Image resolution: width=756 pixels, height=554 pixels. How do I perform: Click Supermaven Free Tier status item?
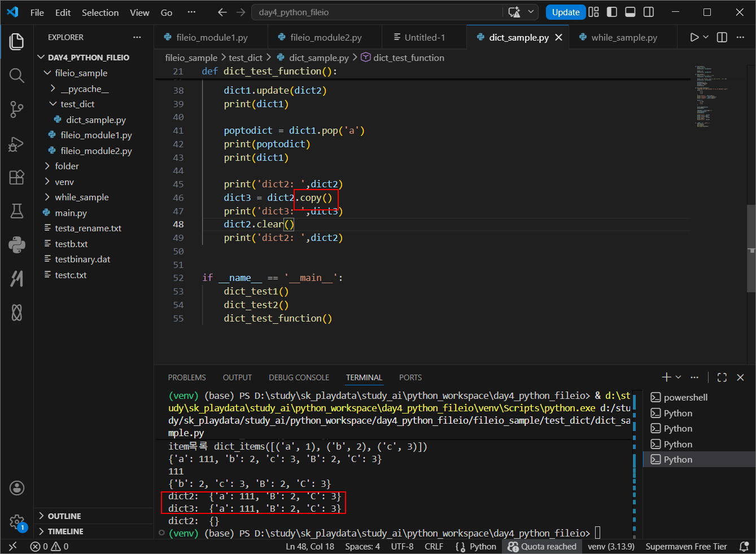[686, 546]
